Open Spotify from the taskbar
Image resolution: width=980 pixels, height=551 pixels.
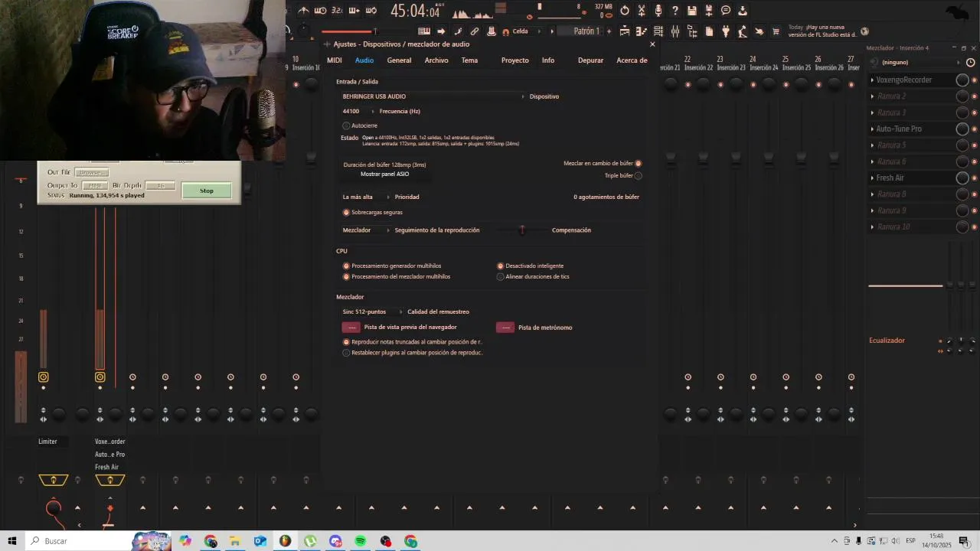361,541
